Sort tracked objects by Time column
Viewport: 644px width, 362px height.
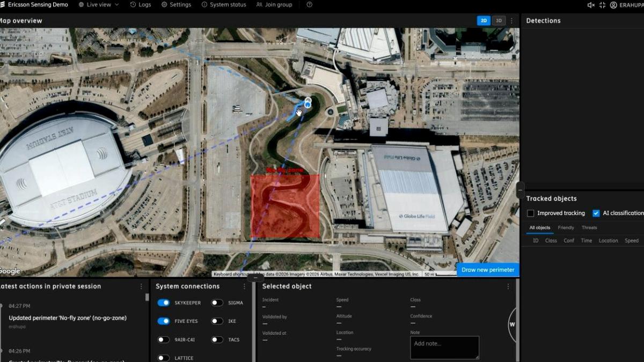(587, 241)
